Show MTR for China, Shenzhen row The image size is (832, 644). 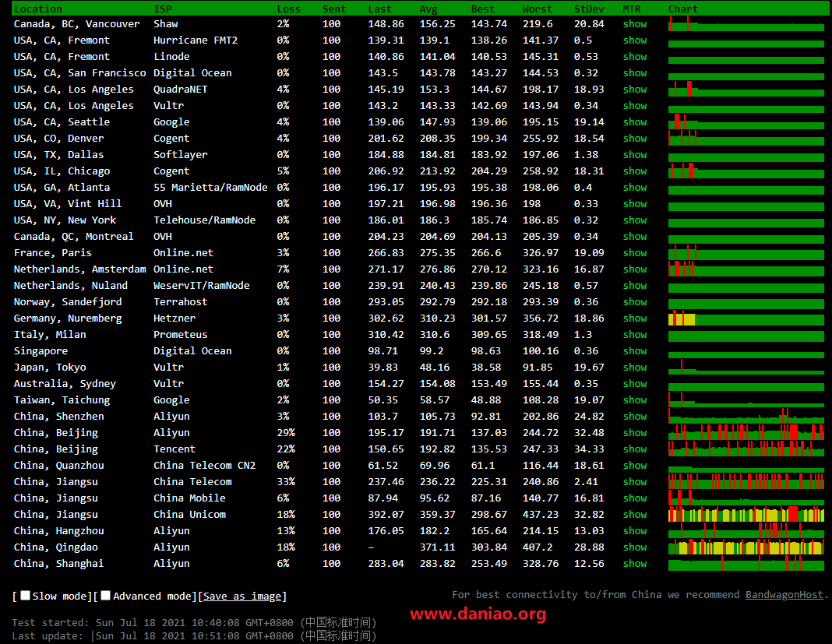coord(635,417)
